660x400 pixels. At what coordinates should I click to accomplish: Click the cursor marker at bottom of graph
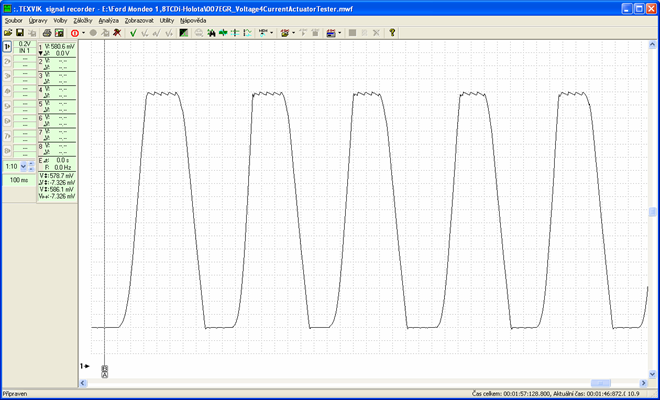104,370
